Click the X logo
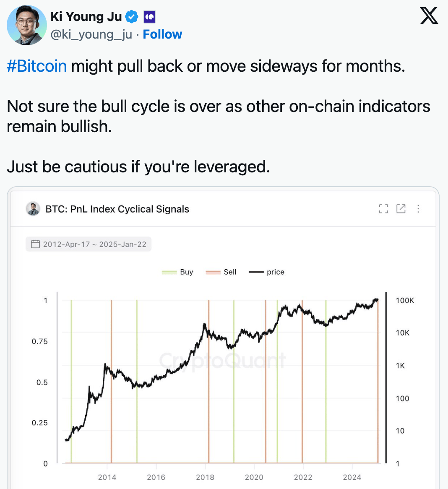Screen dimensions: 448x489 pyautogui.click(x=429, y=16)
